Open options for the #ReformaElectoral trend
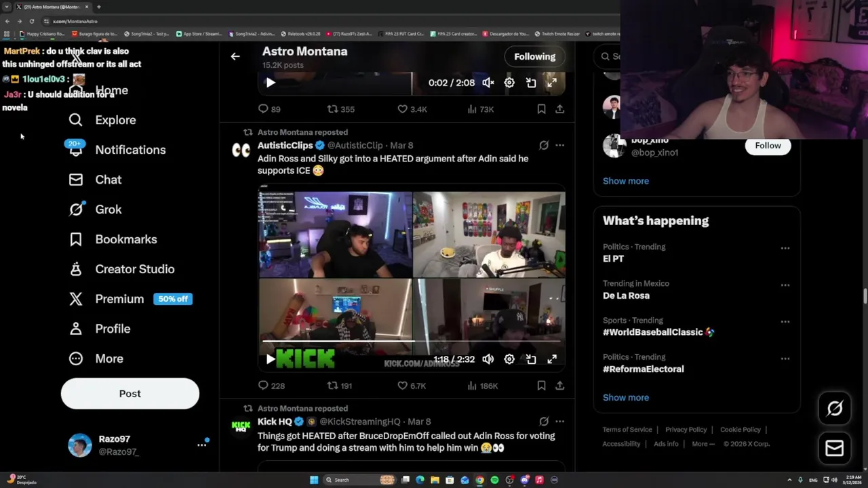868x488 pixels. (785, 358)
